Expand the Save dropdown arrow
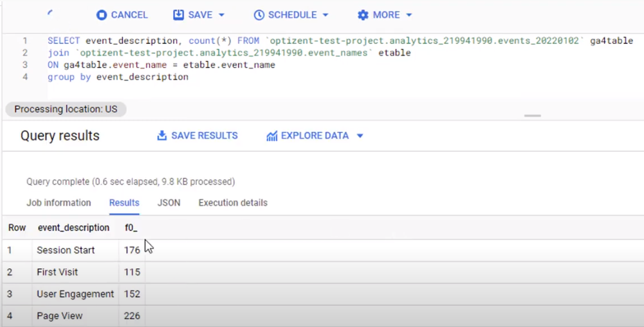This screenshot has width=644, height=327. 222,15
